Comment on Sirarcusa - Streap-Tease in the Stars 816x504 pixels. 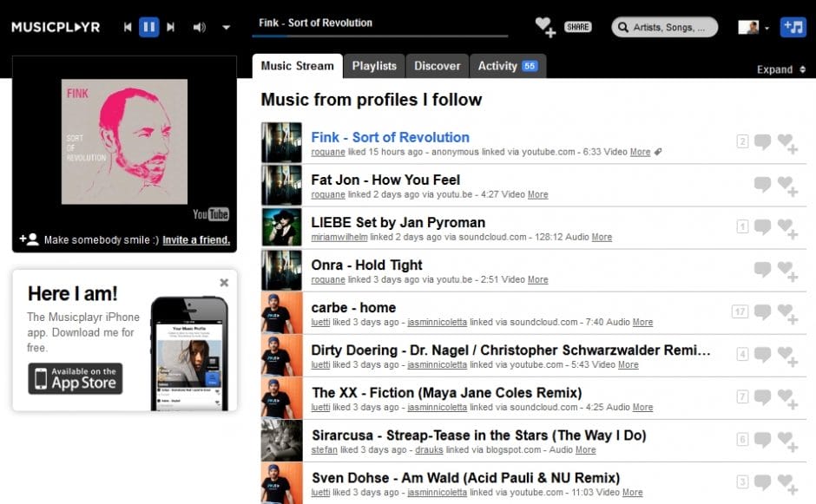point(762,440)
